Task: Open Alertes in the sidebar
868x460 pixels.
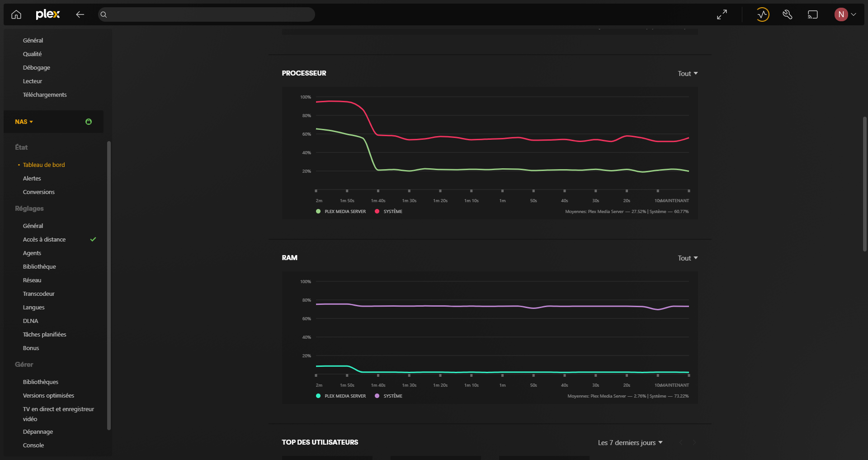Action: tap(32, 179)
